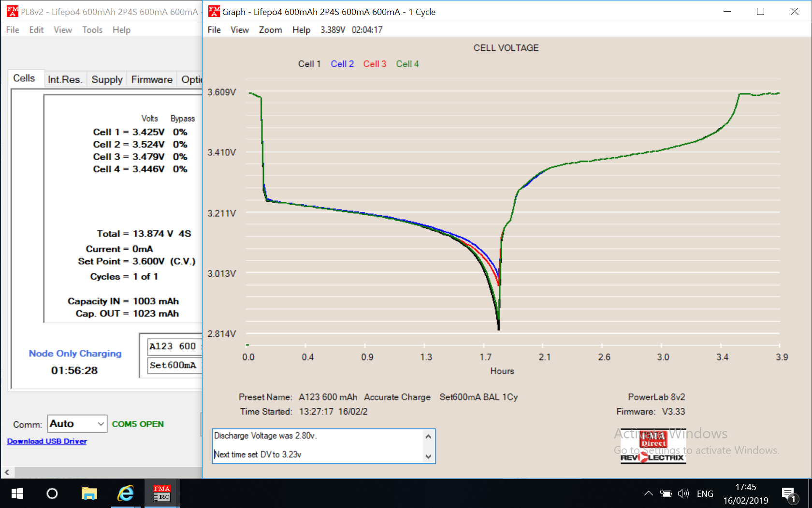Open File Explorer from the taskbar
The width and height of the screenshot is (812, 508).
point(89,493)
